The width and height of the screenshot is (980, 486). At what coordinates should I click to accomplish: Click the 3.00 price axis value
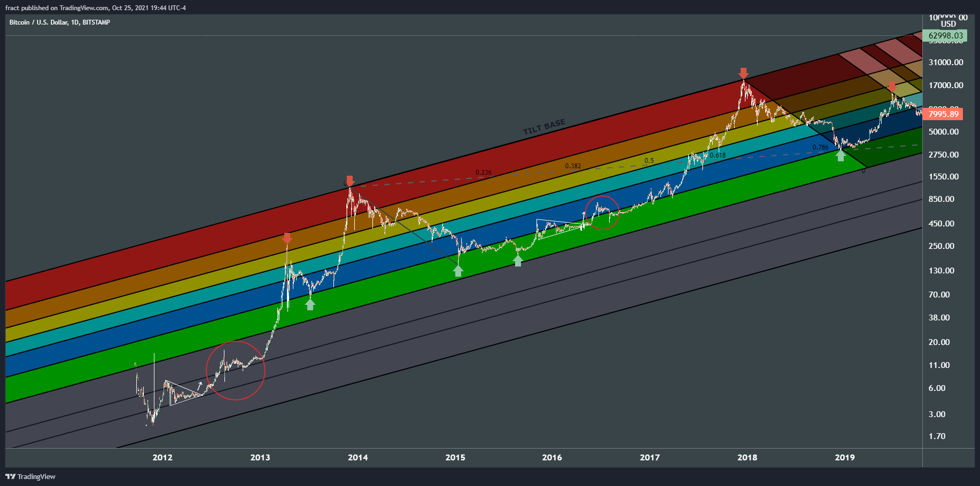click(937, 414)
